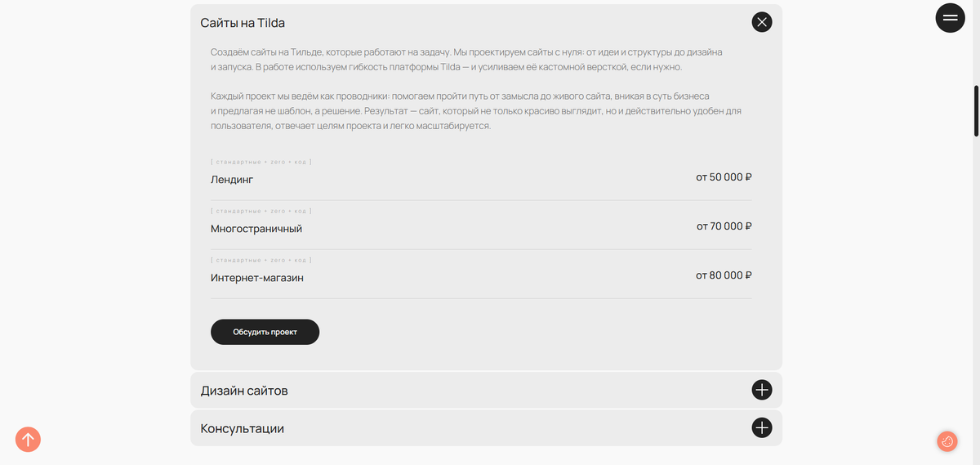This screenshot has width=980, height=465.
Task: Click the Сайты на Tilda section title
Action: point(243,23)
